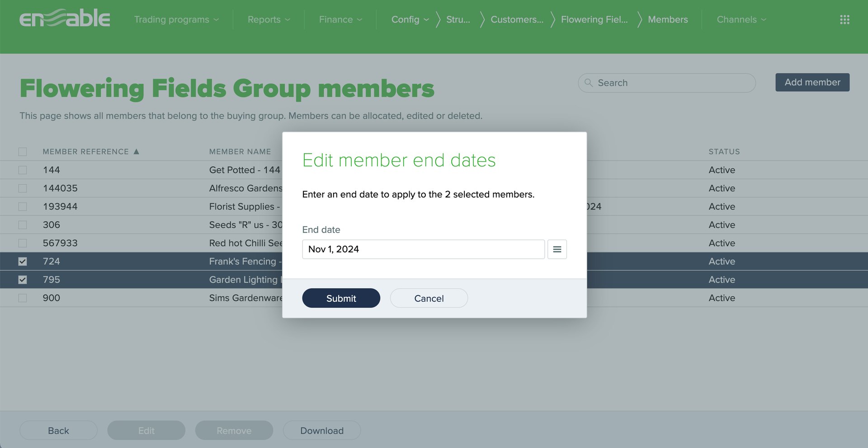Open the Finance menu
This screenshot has height=448, width=868.
(340, 19)
